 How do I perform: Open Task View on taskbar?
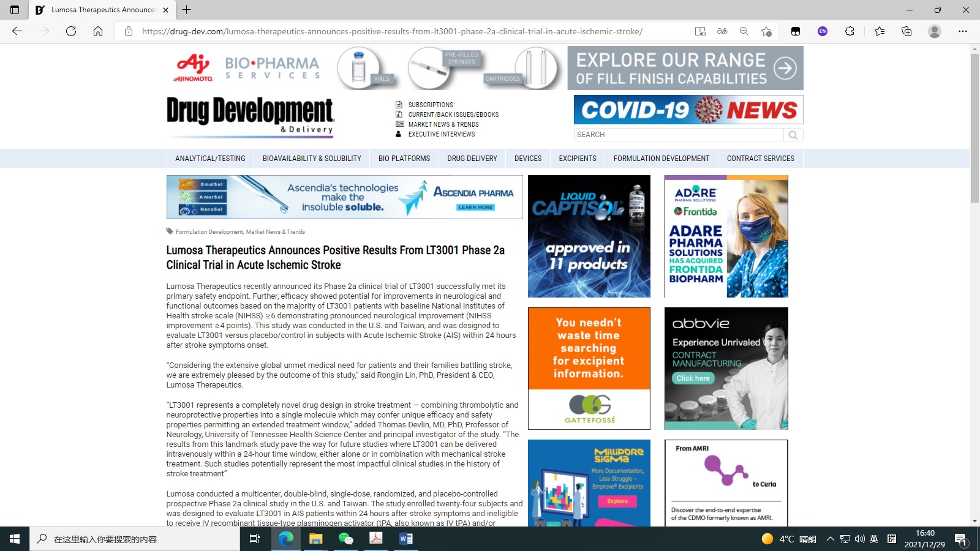click(255, 539)
